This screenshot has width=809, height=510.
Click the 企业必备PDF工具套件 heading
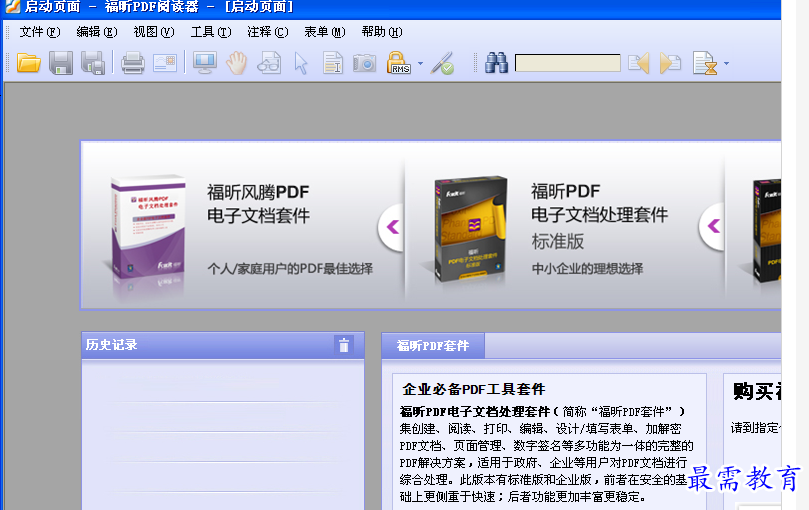pyautogui.click(x=474, y=389)
